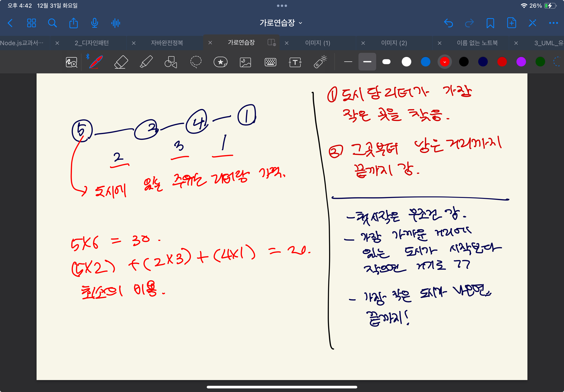564x392 pixels.
Task: Switch to the 이미지 (1) tab
Action: tap(317, 43)
